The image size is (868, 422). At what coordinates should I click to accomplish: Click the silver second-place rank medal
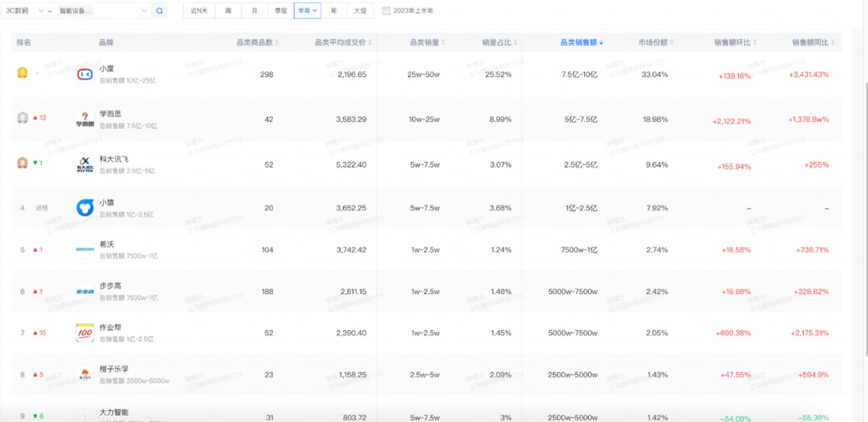(x=23, y=118)
